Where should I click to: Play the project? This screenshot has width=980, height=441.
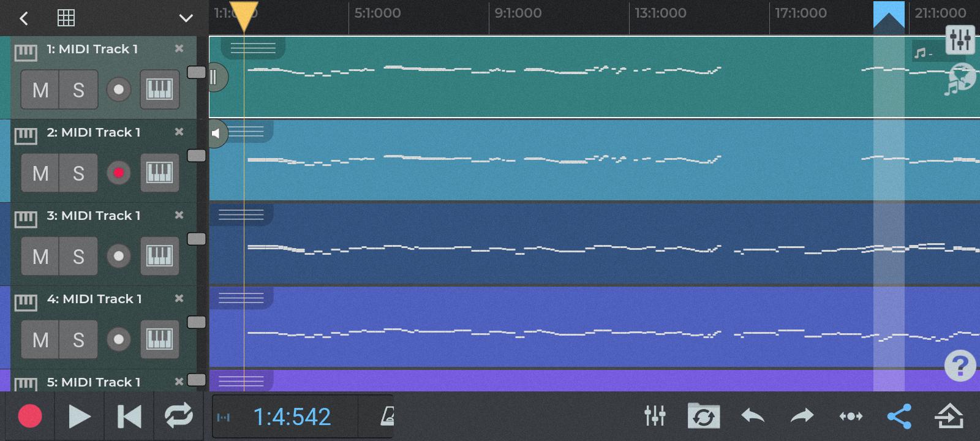click(x=80, y=417)
